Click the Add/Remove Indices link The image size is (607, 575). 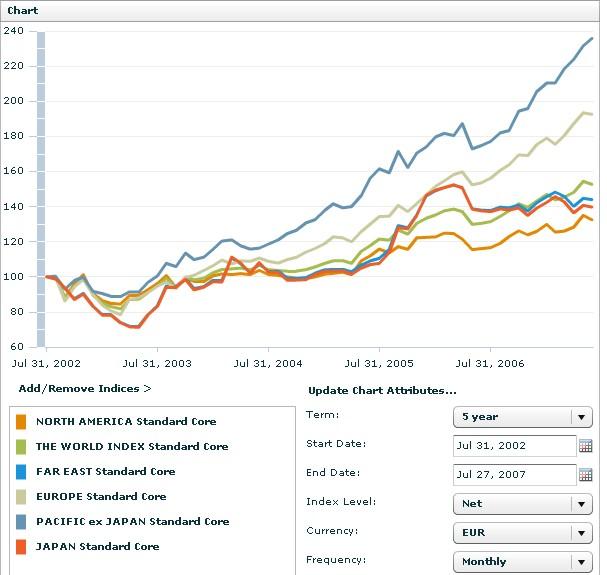click(x=84, y=388)
